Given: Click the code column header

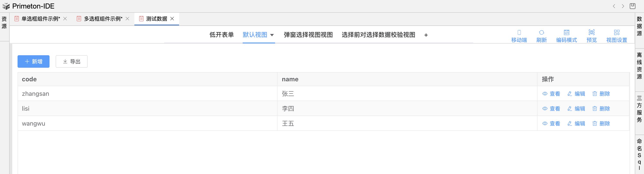Looking at the screenshot, I should pos(29,79).
